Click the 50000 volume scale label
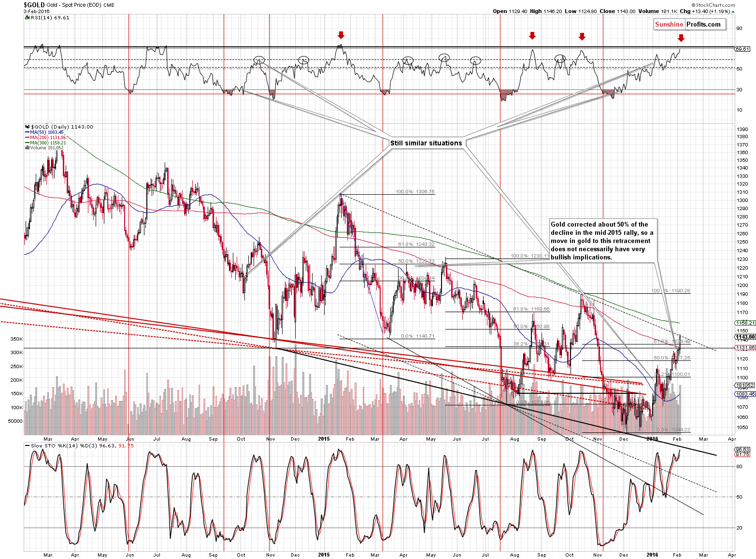Screen dimensions: 756x559 (15, 421)
